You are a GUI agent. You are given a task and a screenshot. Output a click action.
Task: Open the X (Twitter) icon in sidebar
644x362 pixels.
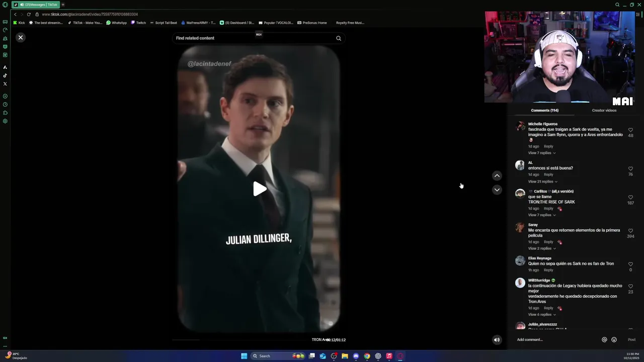[x=5, y=84]
